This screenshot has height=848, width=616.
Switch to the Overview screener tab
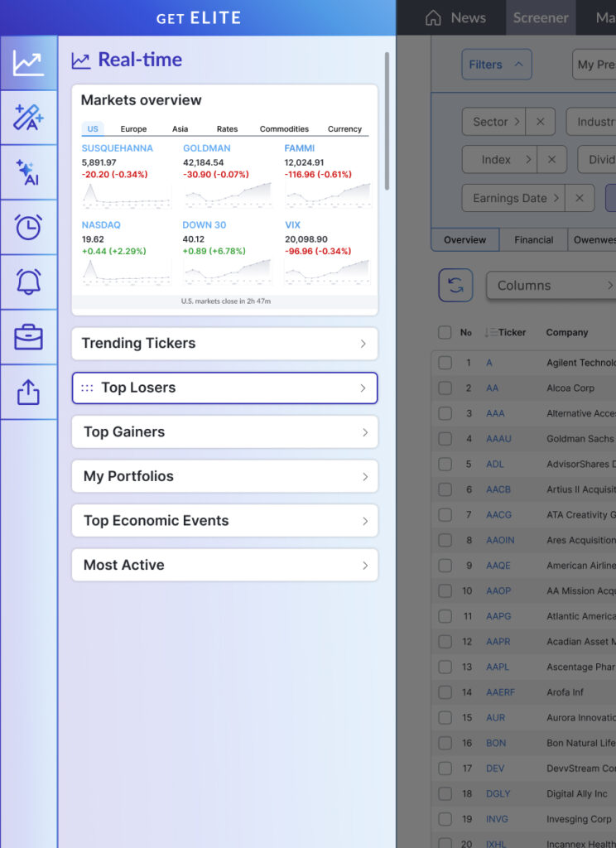coord(465,239)
